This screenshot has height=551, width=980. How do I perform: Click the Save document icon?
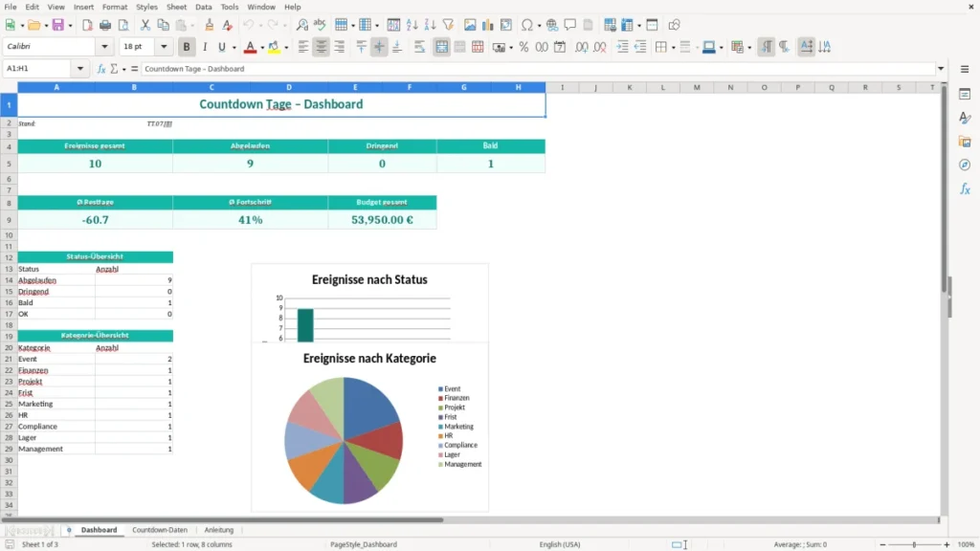click(x=58, y=25)
